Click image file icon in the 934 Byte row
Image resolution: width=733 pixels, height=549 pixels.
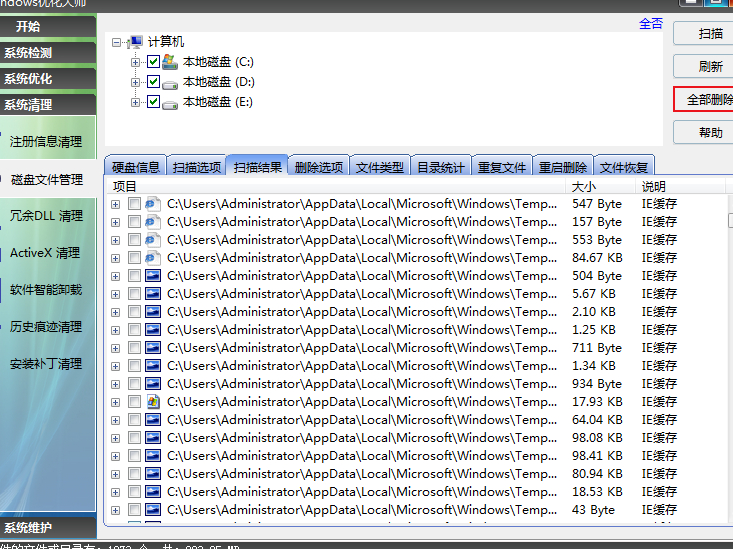click(x=153, y=384)
